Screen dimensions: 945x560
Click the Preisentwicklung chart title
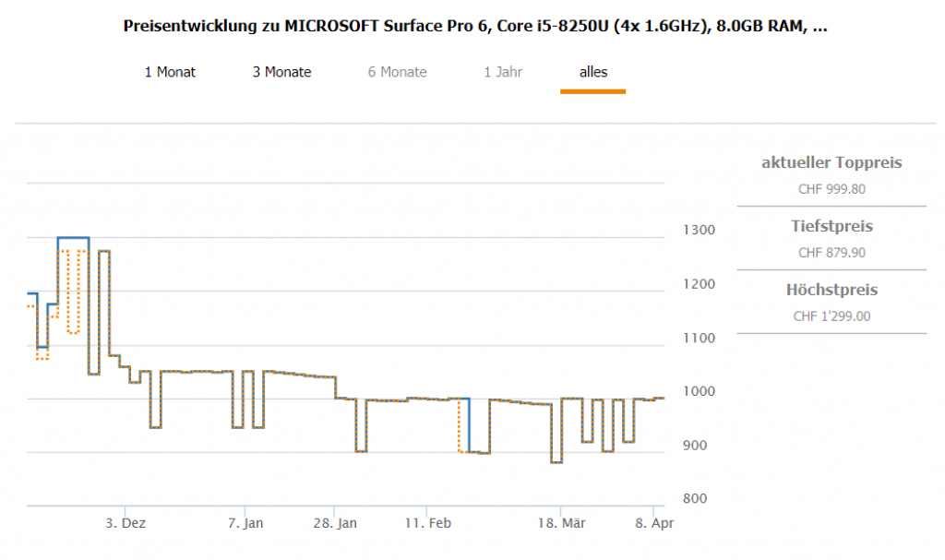[x=475, y=26]
